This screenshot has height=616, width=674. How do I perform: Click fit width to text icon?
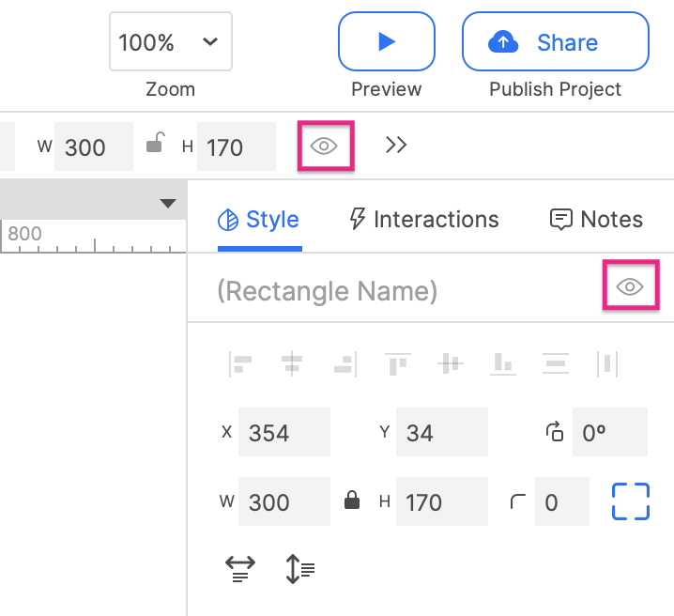click(241, 569)
